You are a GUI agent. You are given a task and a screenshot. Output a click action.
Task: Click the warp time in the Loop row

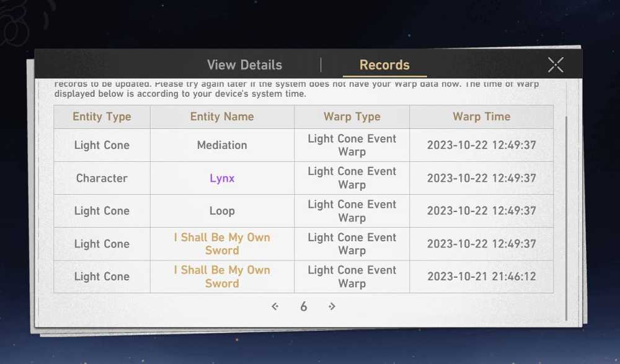click(x=482, y=211)
